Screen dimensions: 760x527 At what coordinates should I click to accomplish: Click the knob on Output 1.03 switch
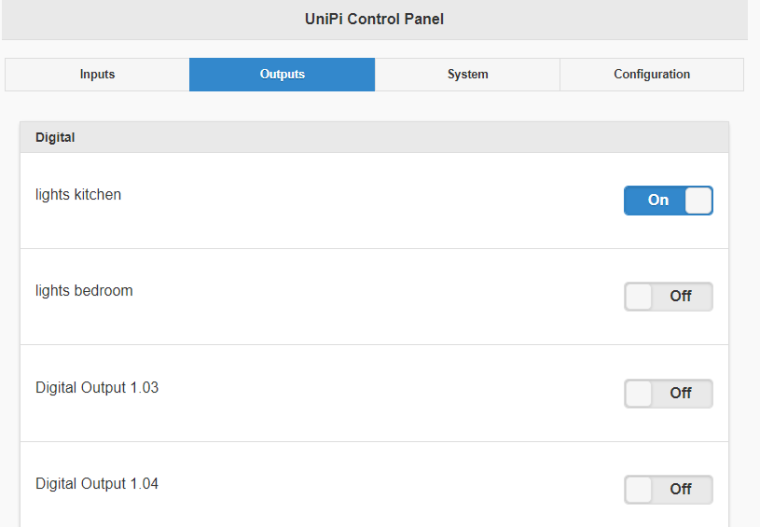[639, 394]
